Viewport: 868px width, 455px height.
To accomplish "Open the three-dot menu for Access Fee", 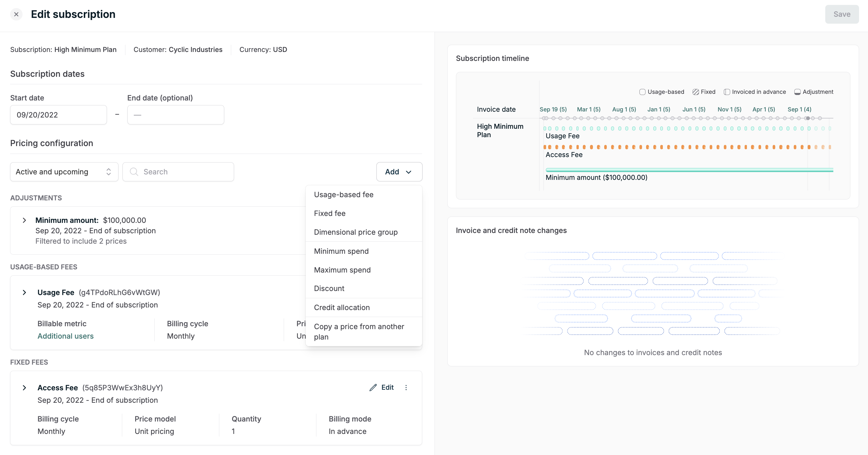I will coord(406,387).
